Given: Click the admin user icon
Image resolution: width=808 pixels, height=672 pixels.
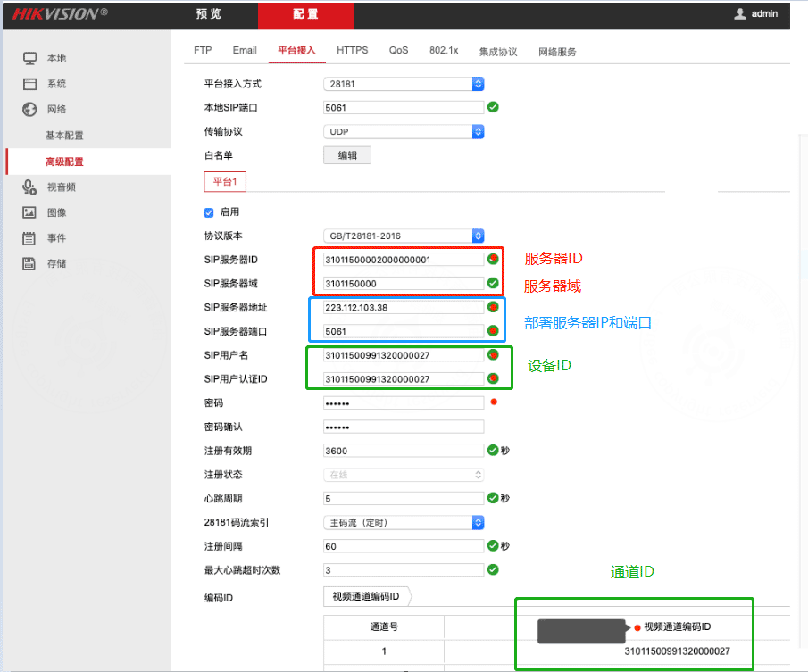Looking at the screenshot, I should pyautogui.click(x=740, y=13).
